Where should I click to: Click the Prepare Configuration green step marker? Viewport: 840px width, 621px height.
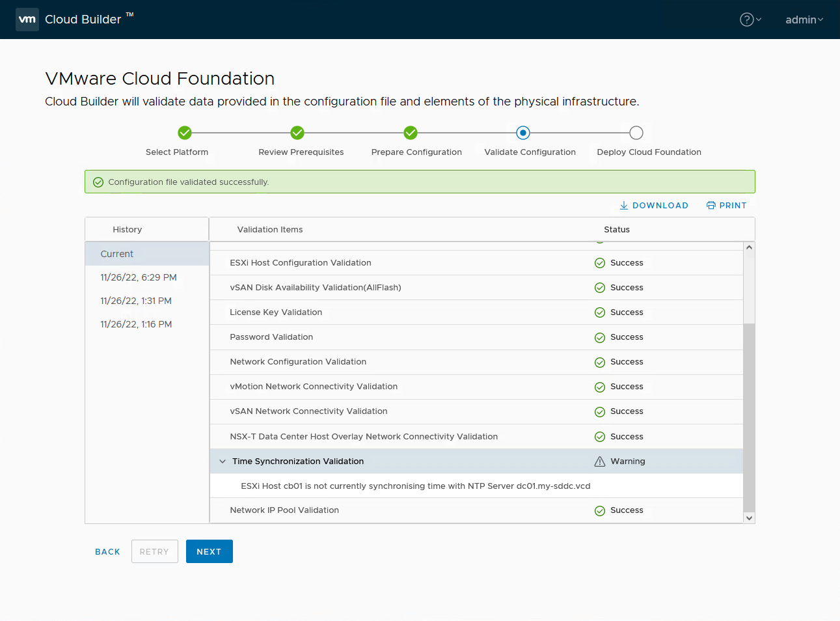410,132
